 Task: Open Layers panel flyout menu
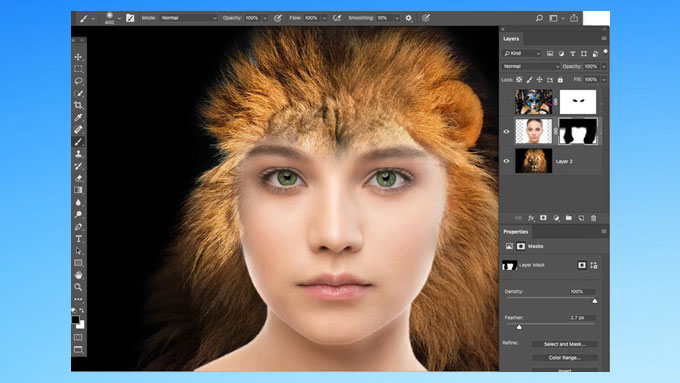[x=604, y=39]
